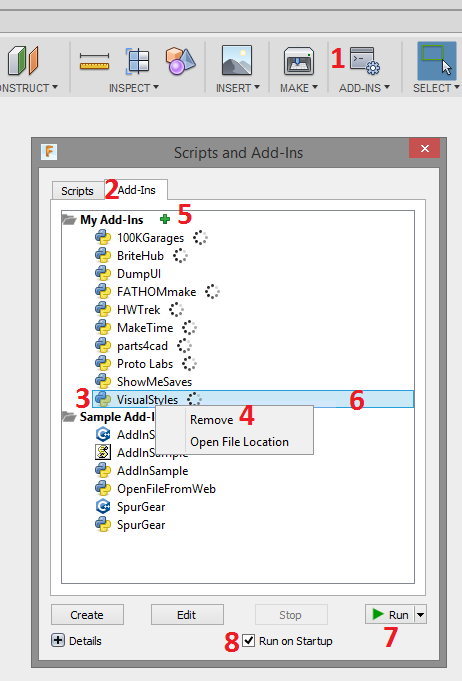Click the running spinner beside 100KGarages
462x681 pixels.
pos(200,238)
